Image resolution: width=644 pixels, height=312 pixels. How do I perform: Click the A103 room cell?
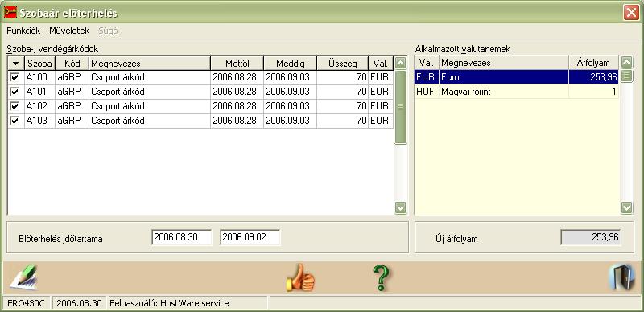39,121
